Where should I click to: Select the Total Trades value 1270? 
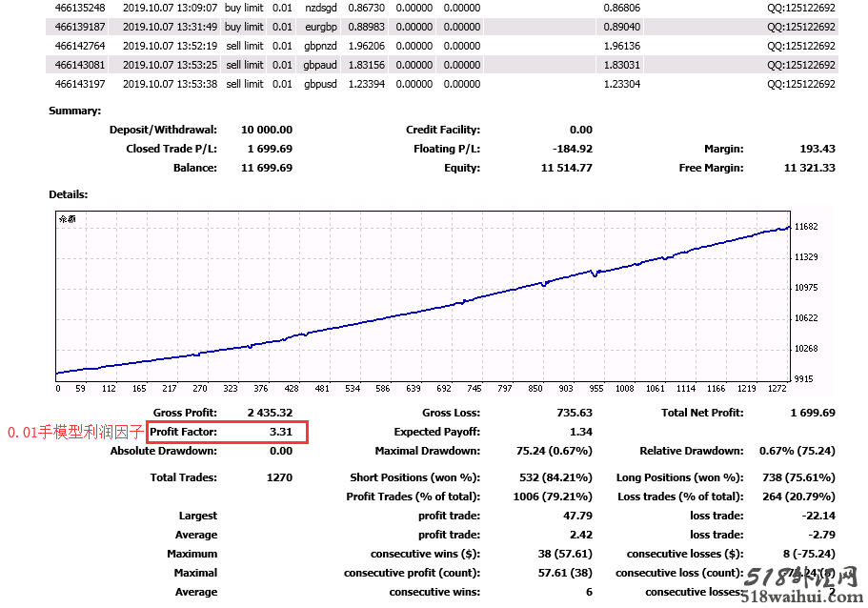[279, 477]
